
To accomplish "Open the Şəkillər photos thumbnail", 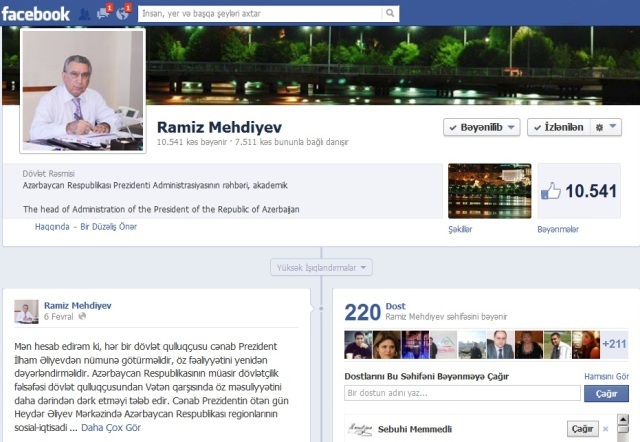I will coord(489,191).
